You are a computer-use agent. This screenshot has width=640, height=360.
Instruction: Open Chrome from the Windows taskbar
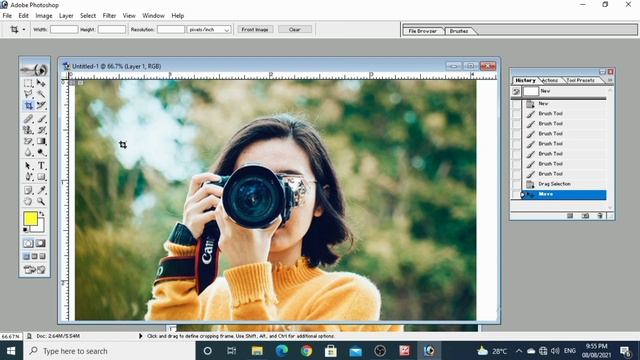(307, 351)
